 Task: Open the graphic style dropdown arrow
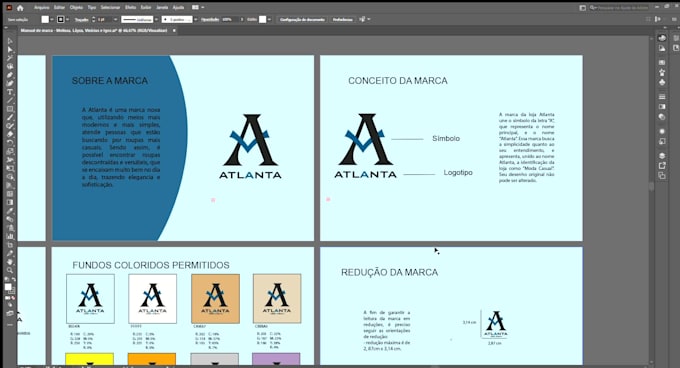coord(269,20)
